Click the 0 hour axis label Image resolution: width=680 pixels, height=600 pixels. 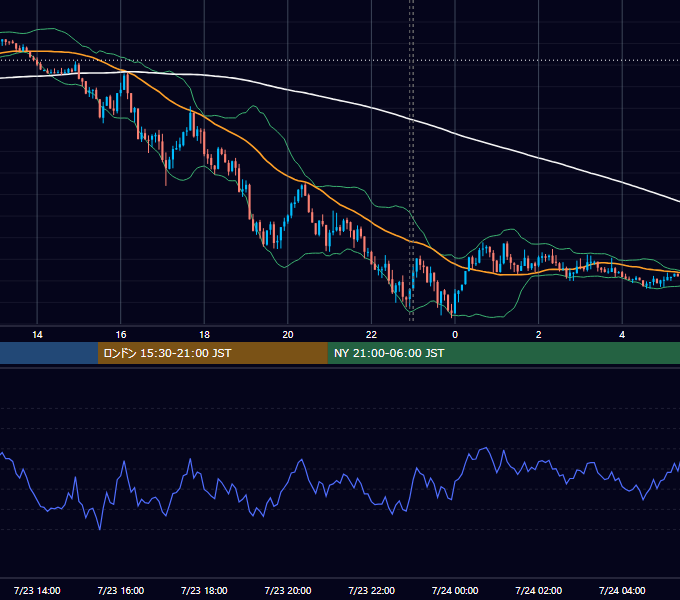(x=455, y=335)
